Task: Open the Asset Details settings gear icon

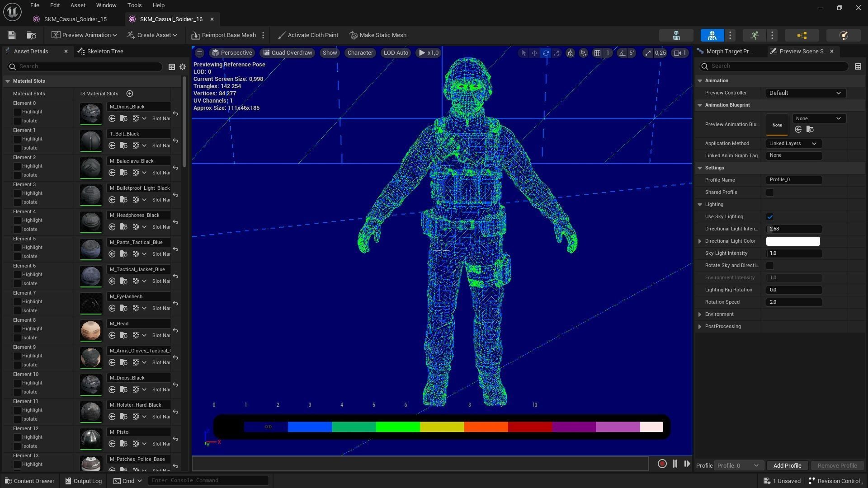Action: click(x=183, y=67)
